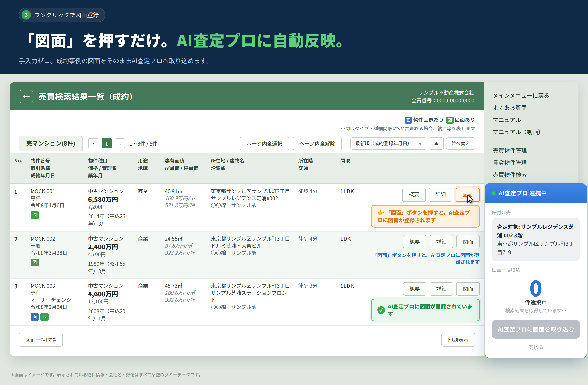The height and width of the screenshot is (385, 588).
Task: Click the 印刷表示 button
Action: [x=458, y=340]
